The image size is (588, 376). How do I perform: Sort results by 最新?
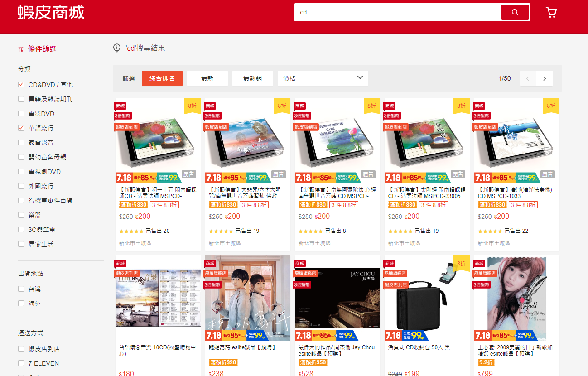207,78
